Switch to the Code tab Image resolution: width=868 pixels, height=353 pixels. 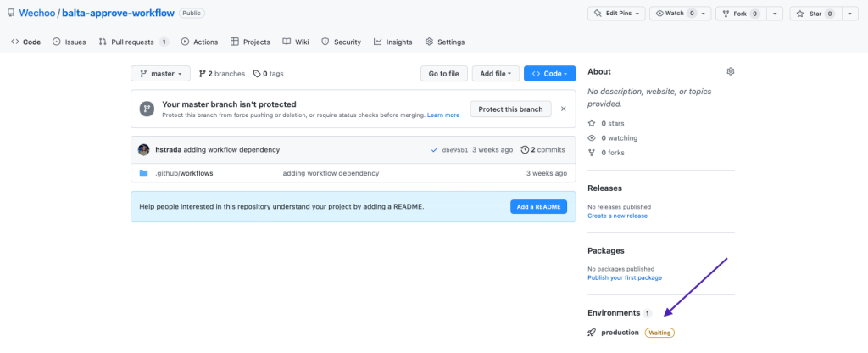pos(26,42)
